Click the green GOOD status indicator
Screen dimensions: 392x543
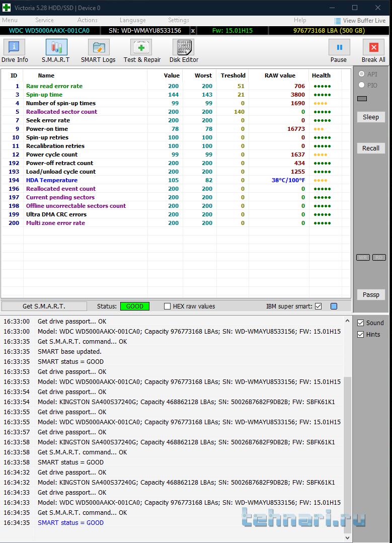point(135,306)
